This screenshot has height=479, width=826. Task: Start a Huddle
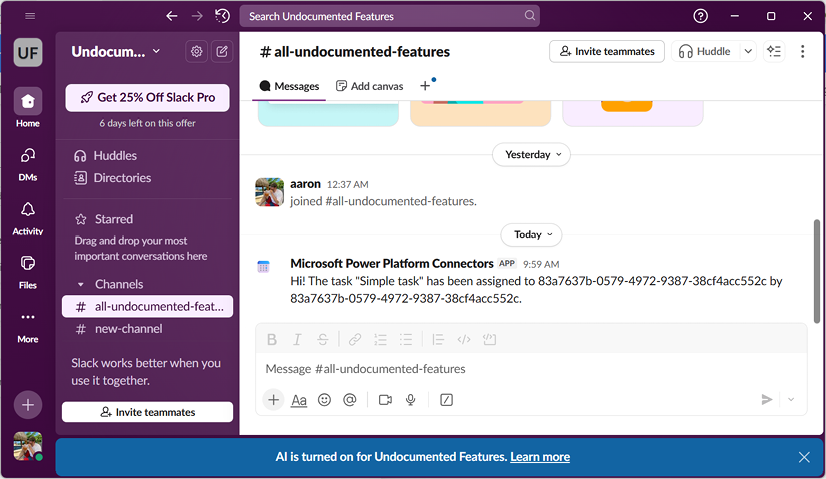[x=705, y=51]
